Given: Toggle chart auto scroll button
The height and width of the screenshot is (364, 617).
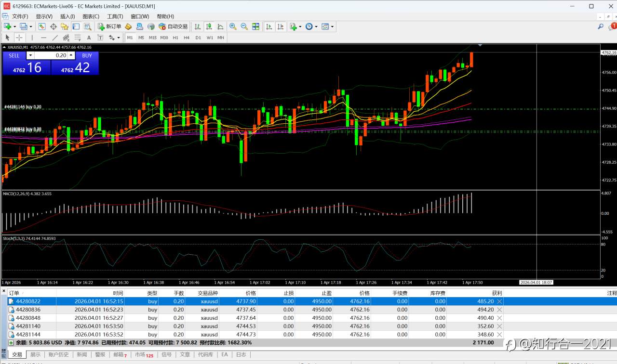Looking at the screenshot, I should (269, 26).
